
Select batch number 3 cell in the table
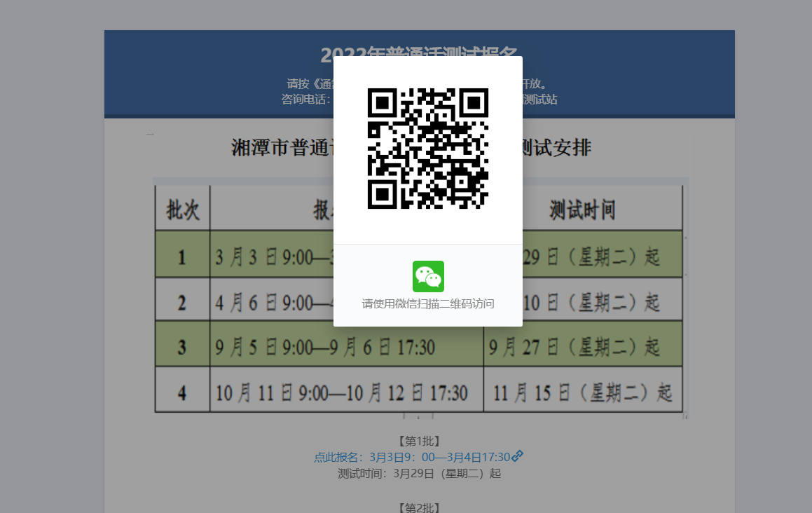[183, 344]
